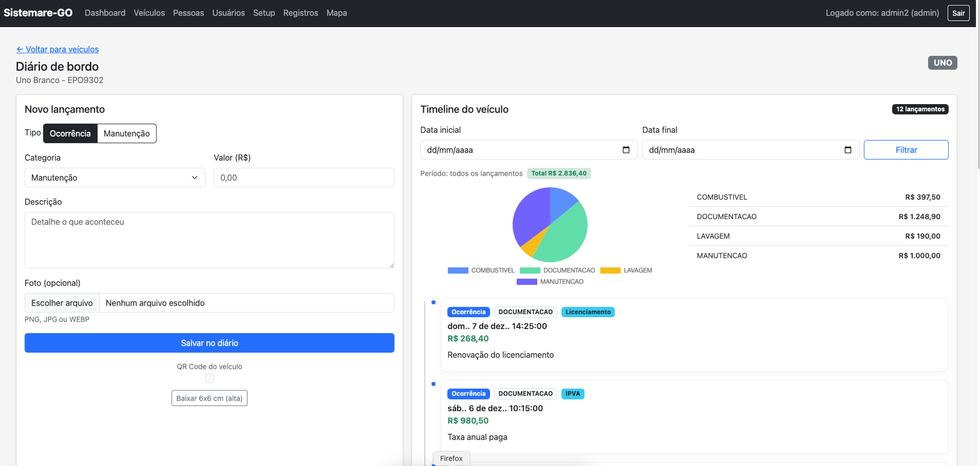Click the Filtrar button

click(906, 150)
